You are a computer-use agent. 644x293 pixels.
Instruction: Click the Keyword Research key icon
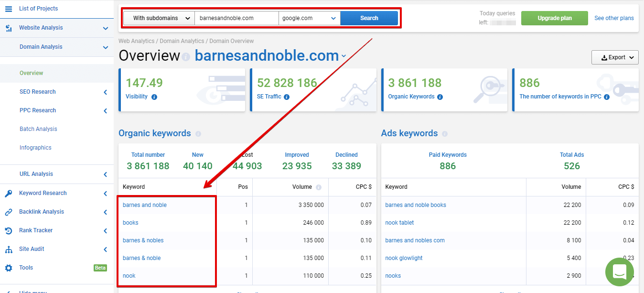click(9, 194)
